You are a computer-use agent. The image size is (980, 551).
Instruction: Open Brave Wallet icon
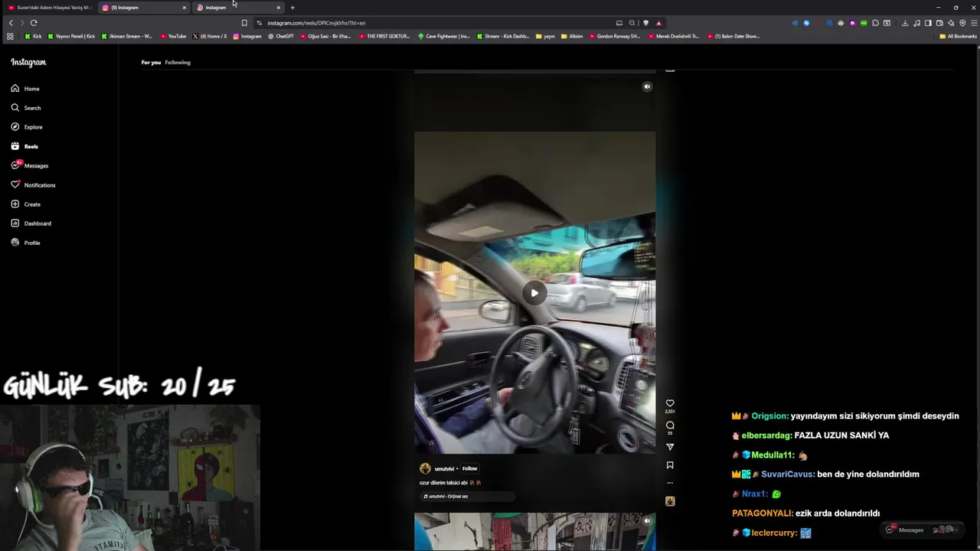[x=939, y=23]
